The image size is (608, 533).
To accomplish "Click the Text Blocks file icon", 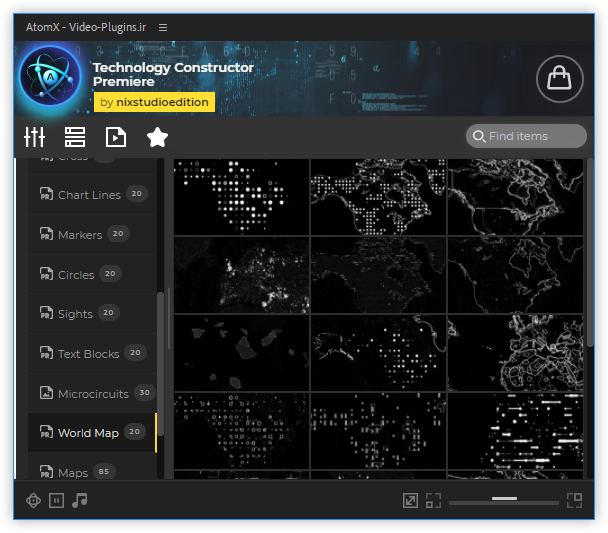I will 46,352.
